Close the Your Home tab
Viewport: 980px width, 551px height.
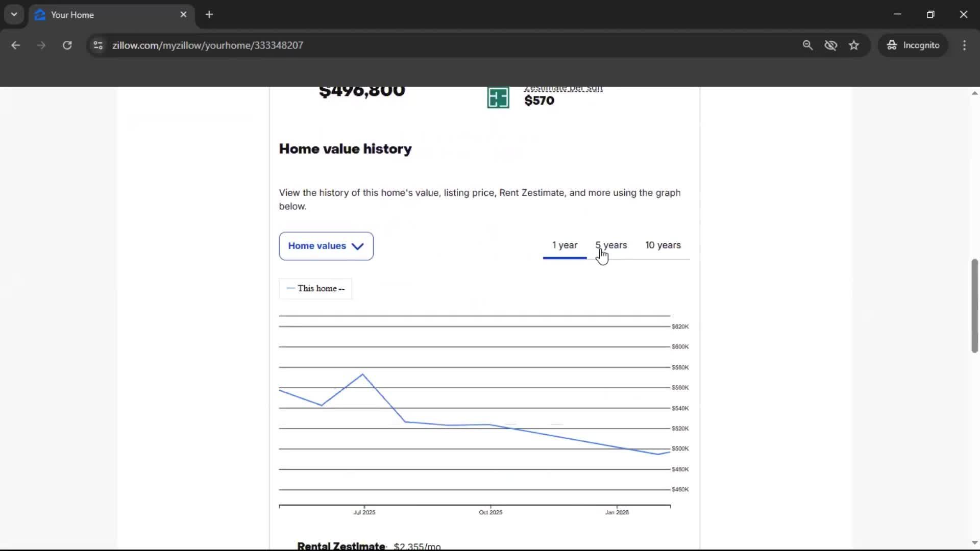click(183, 15)
